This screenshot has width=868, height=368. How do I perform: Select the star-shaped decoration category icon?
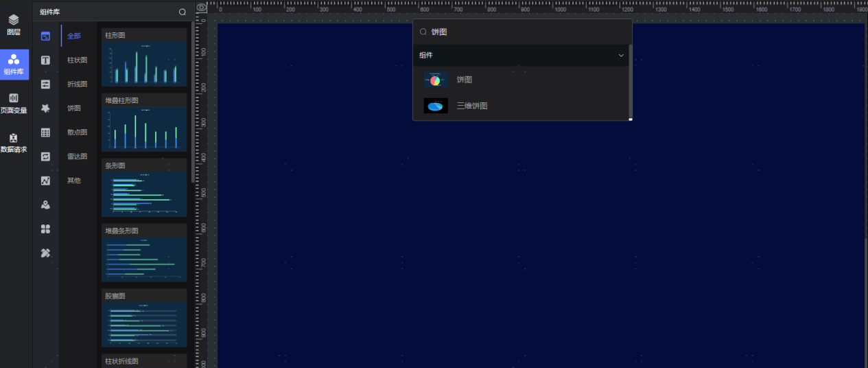point(45,108)
